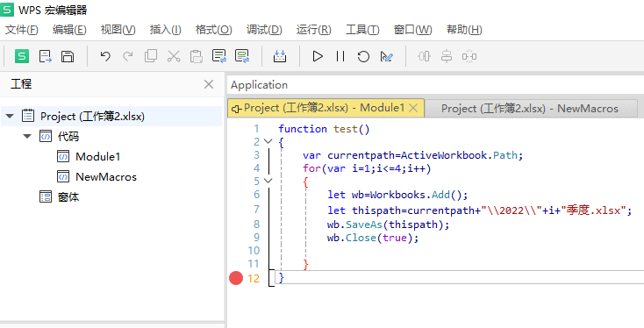Click the 'let thispath=currentpath' code line

(479, 210)
